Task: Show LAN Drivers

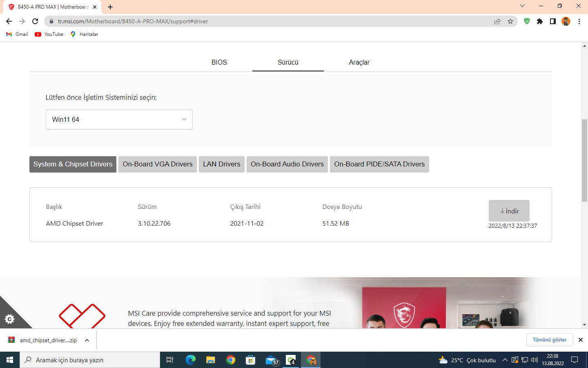Action: [222, 164]
